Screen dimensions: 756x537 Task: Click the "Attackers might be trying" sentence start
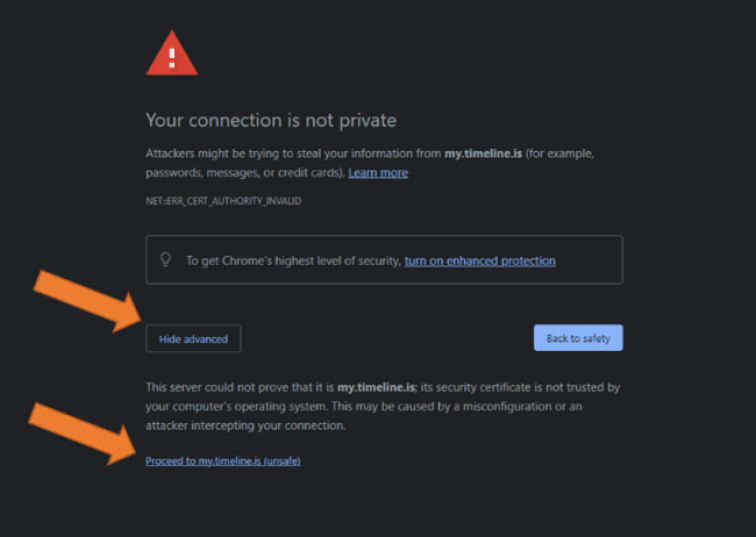[x=210, y=154]
